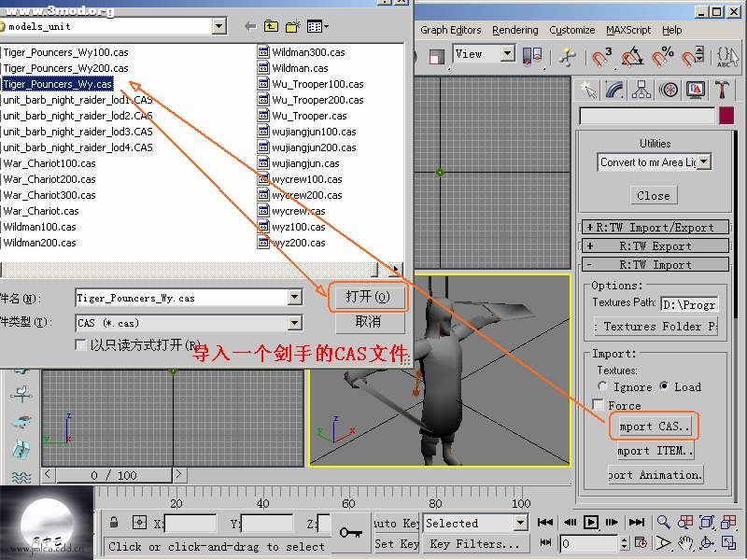
Task: Enable the Force checkbox under Import
Action: pyautogui.click(x=598, y=405)
